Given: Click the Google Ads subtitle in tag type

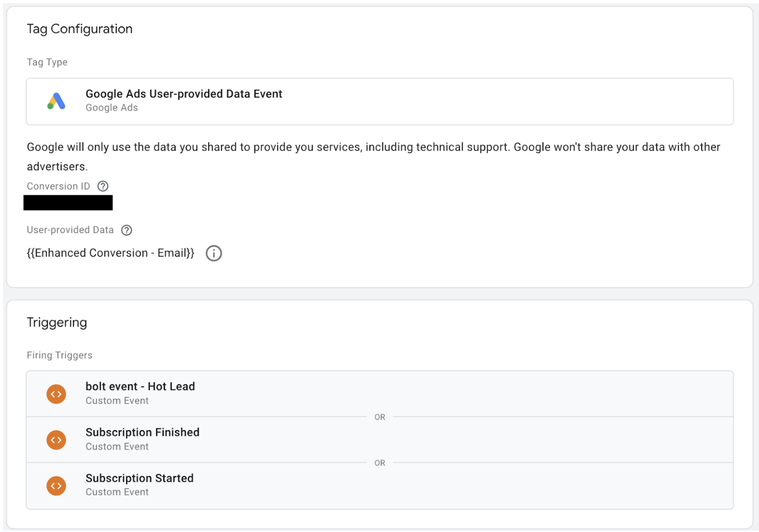Looking at the screenshot, I should point(112,108).
